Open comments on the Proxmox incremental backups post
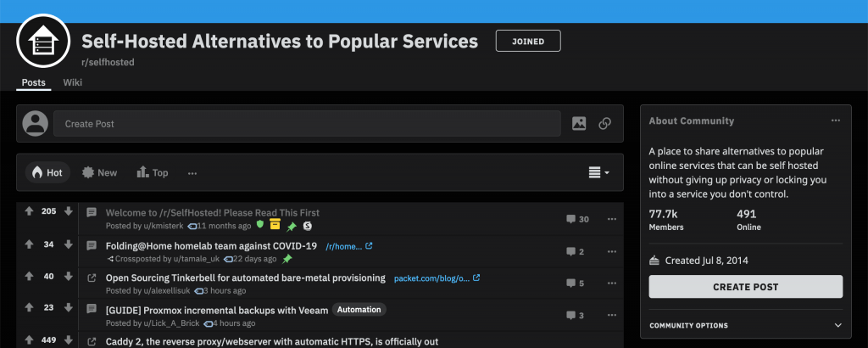This screenshot has width=868, height=348. tap(576, 315)
